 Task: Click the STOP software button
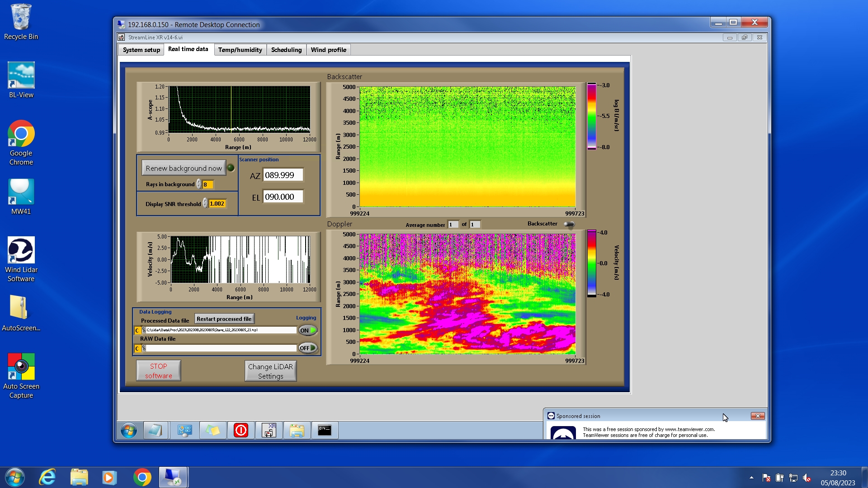click(x=158, y=371)
